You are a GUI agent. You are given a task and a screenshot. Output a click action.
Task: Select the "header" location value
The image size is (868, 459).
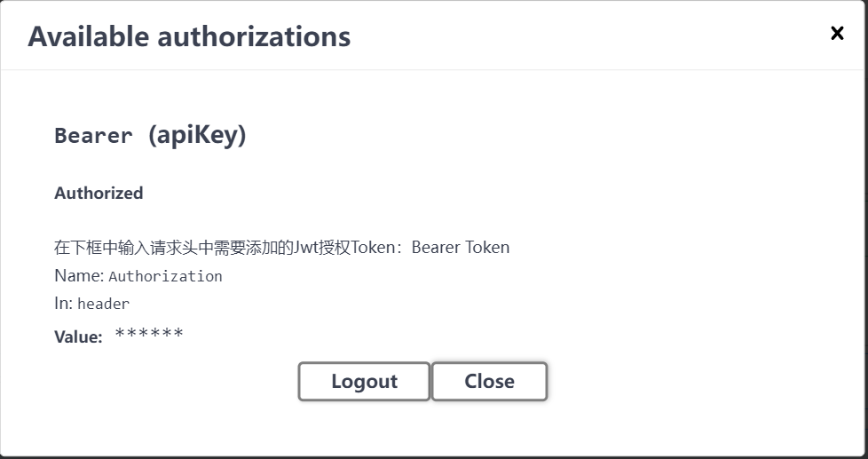point(103,304)
